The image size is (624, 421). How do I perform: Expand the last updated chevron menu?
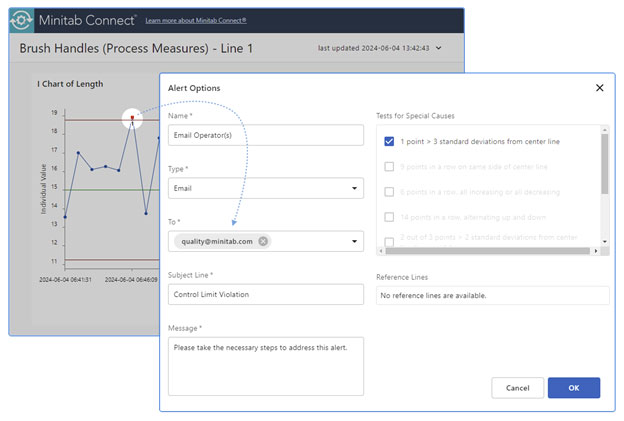[438, 48]
